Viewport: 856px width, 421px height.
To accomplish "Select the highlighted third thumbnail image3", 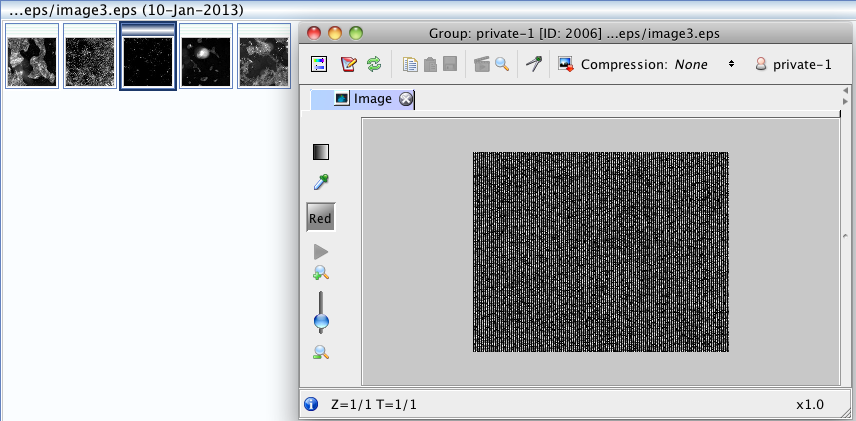I will (x=148, y=56).
